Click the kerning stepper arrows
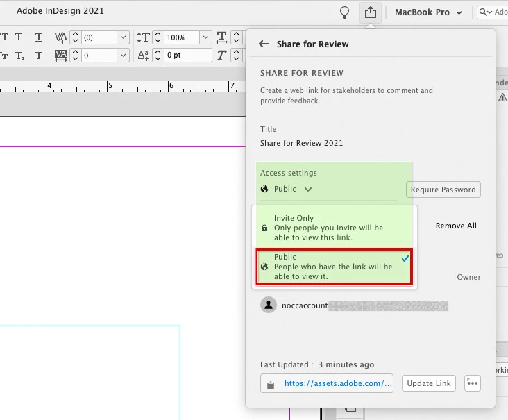This screenshot has height=420, width=508. (x=75, y=37)
